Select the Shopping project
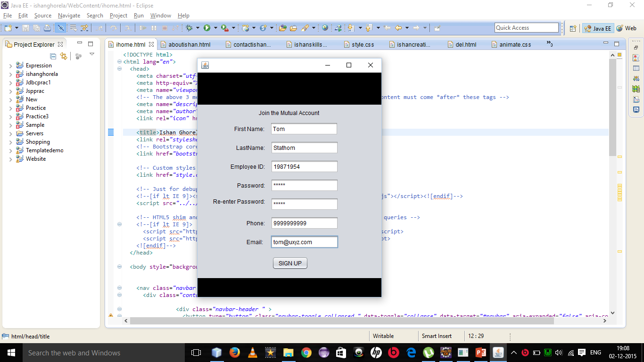The width and height of the screenshot is (644, 362). coord(38,142)
